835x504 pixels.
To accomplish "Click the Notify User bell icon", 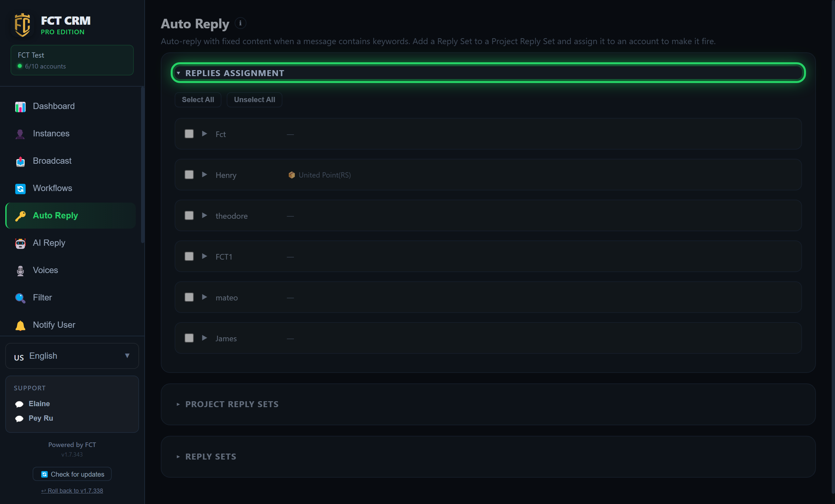I will pyautogui.click(x=20, y=325).
